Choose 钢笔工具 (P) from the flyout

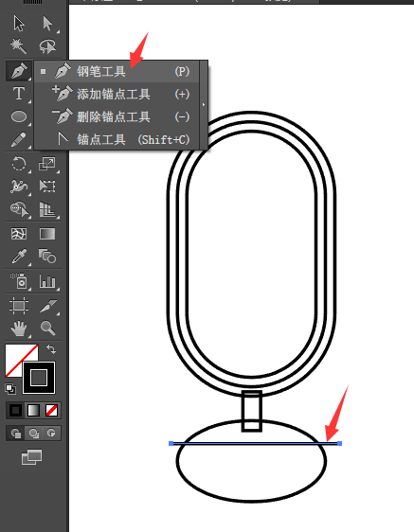117,72
